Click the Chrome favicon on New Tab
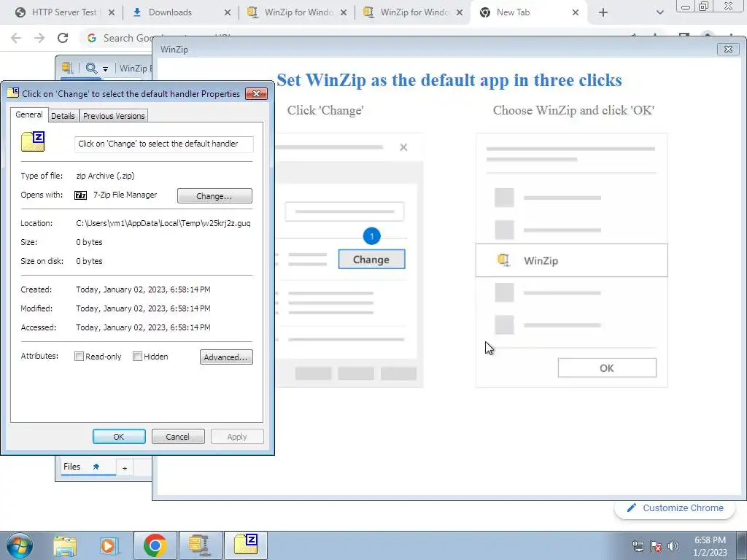Image resolution: width=747 pixels, height=560 pixels. tap(485, 13)
